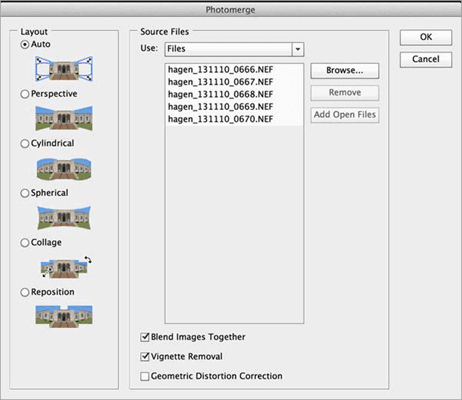Screen dimensions: 462x400
Task: Pick the Collage layout radio button
Action: coord(25,243)
